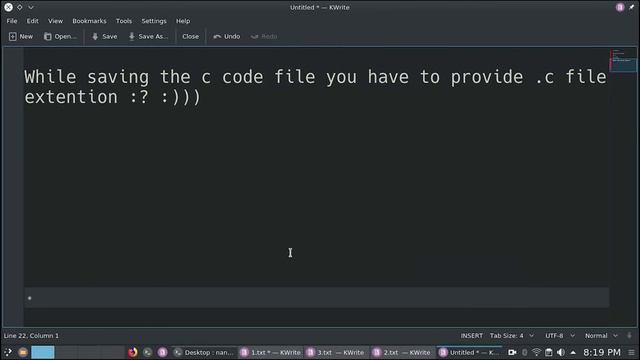
Task: Click the Close toolbar button
Action: point(191,36)
